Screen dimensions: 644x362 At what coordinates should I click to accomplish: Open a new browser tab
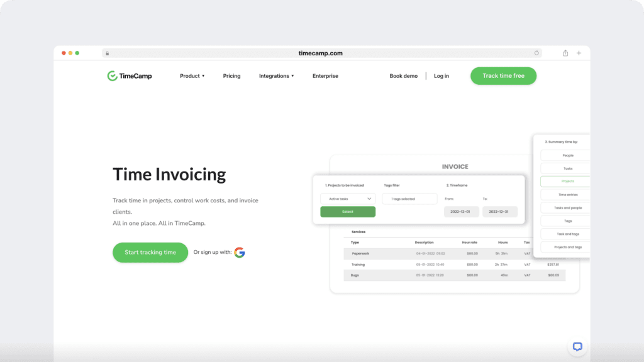(x=579, y=53)
